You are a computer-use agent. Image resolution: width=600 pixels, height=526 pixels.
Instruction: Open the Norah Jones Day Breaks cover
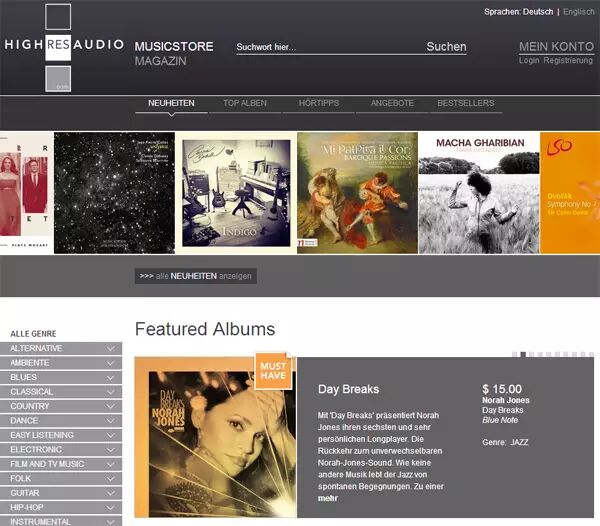[x=216, y=437]
